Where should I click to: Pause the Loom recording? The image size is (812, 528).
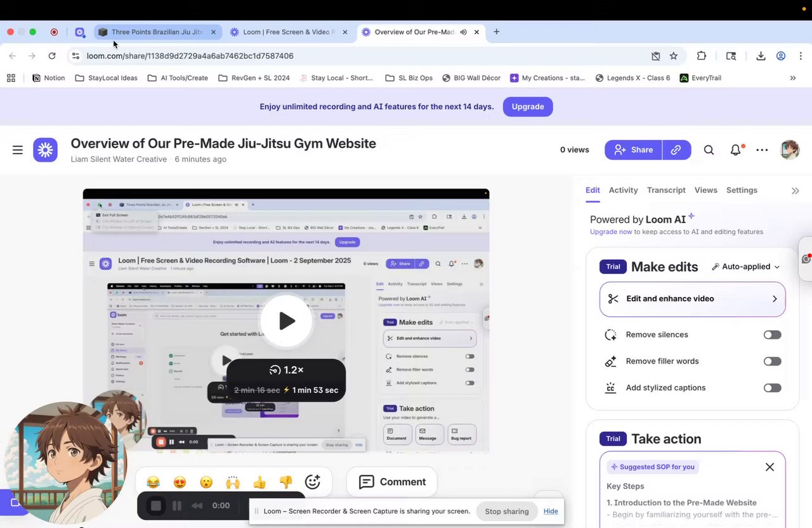coord(177,506)
